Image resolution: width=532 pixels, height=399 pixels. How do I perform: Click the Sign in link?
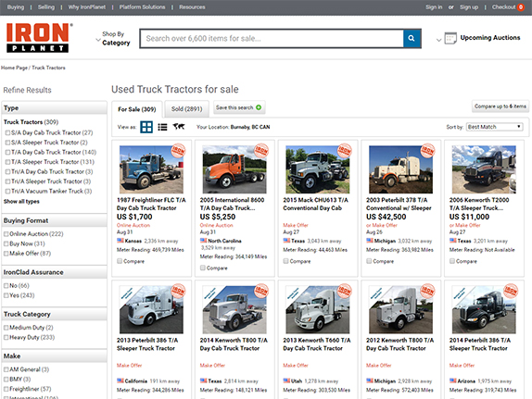(x=434, y=7)
